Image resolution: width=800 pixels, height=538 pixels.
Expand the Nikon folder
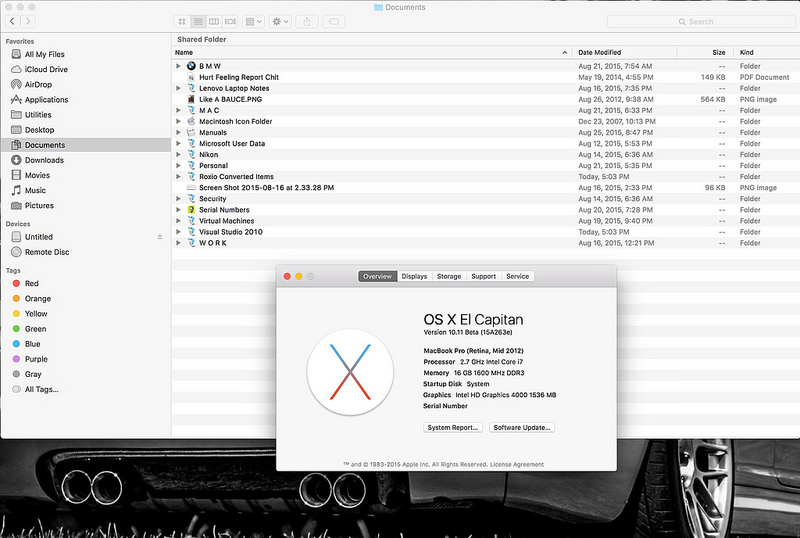[x=178, y=155]
